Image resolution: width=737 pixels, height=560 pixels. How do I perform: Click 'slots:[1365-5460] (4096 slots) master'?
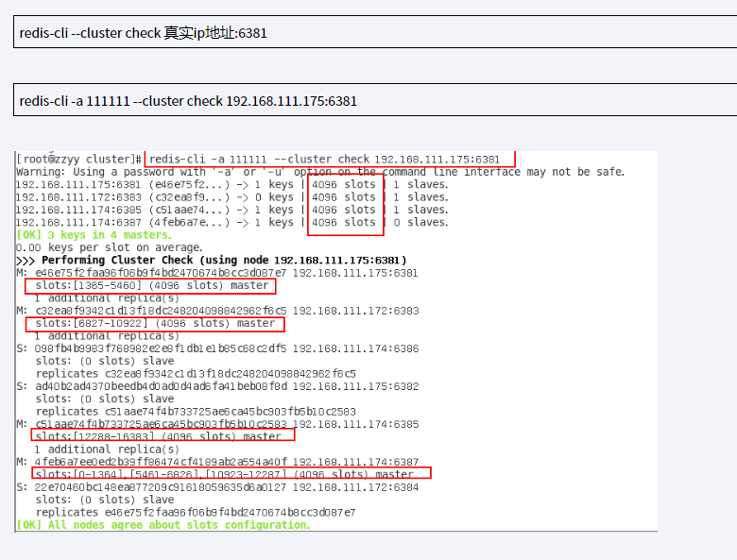pyautogui.click(x=152, y=285)
